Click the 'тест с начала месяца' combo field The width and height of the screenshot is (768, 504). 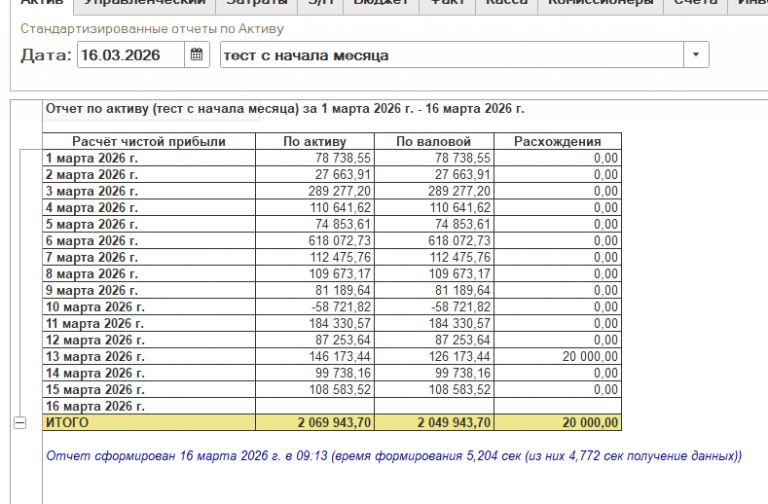point(452,55)
